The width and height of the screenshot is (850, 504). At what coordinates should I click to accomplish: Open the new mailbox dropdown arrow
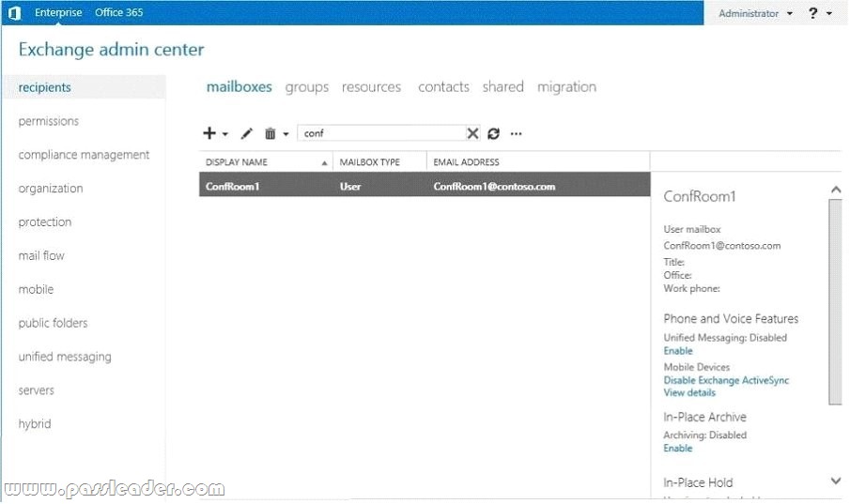[225, 134]
